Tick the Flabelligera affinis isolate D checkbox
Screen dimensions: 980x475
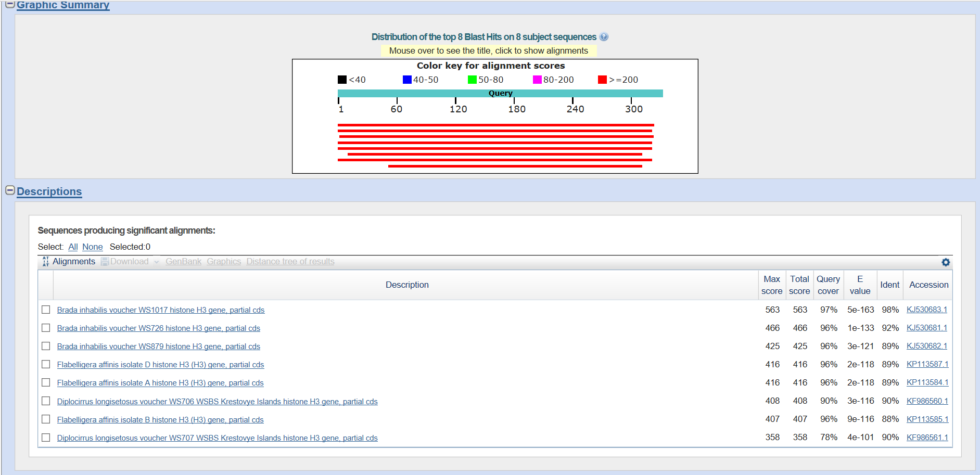click(x=46, y=364)
